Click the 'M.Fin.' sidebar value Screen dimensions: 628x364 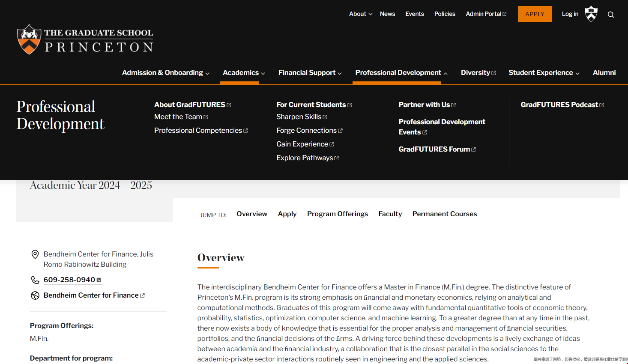39,339
